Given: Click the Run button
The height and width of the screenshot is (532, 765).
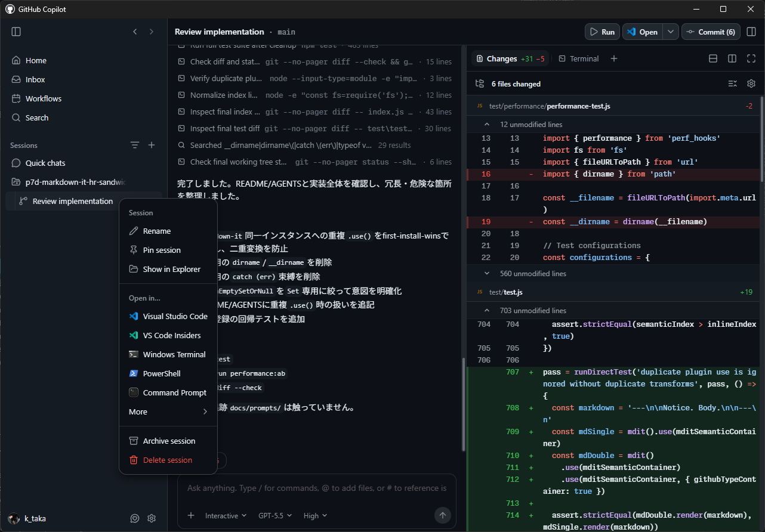Looking at the screenshot, I should (x=602, y=32).
